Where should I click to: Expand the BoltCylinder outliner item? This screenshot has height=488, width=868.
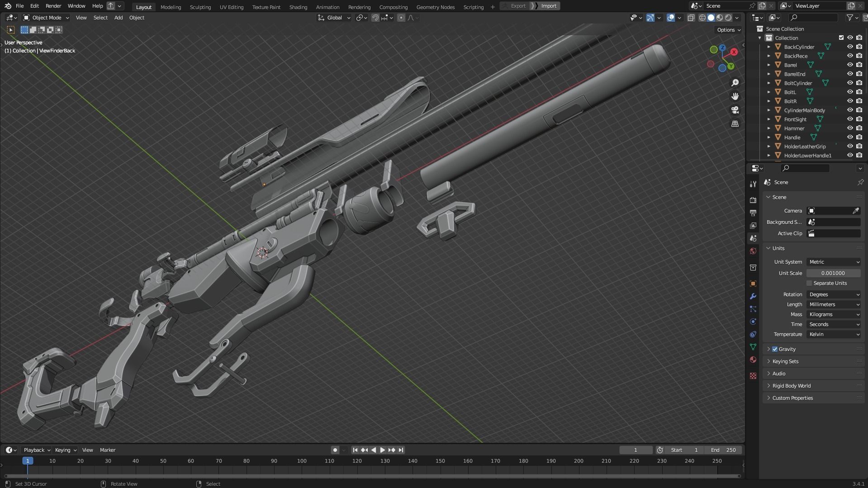click(768, 83)
